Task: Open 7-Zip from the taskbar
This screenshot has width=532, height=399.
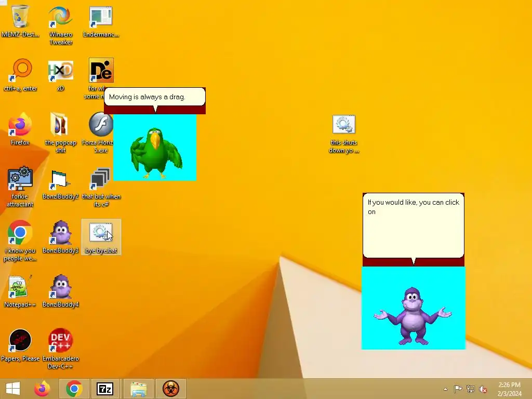Action: click(105, 389)
